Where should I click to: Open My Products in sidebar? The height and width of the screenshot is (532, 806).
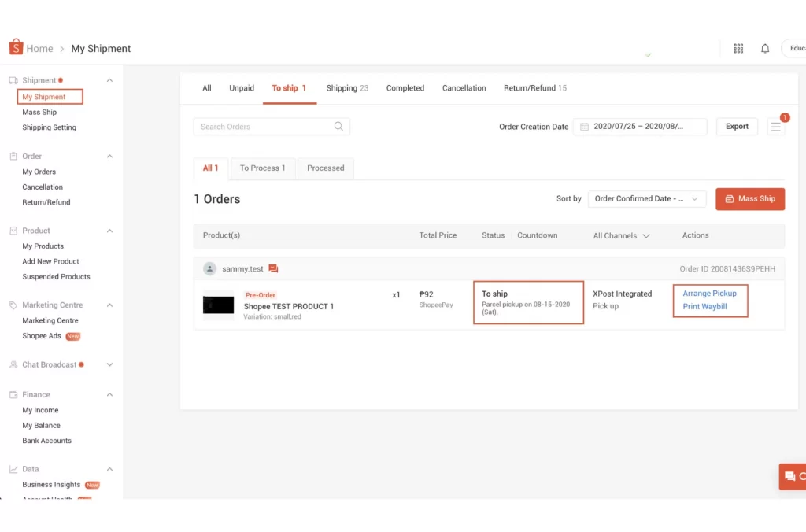[43, 246]
